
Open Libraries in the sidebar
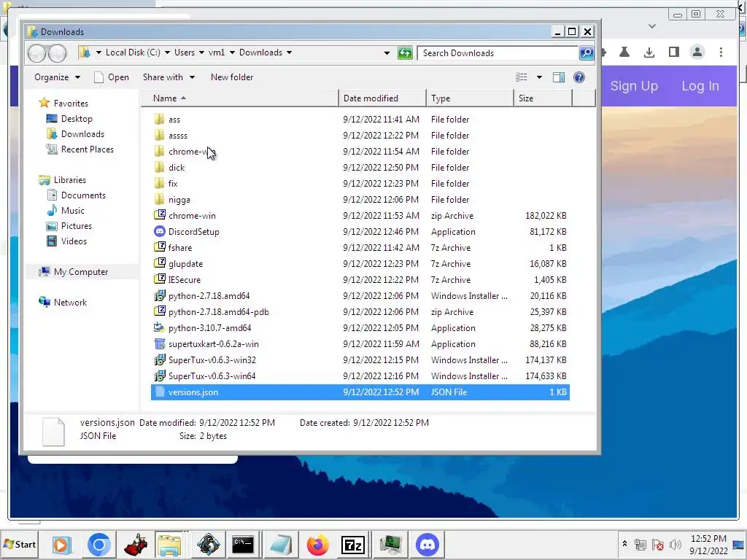(x=63, y=179)
